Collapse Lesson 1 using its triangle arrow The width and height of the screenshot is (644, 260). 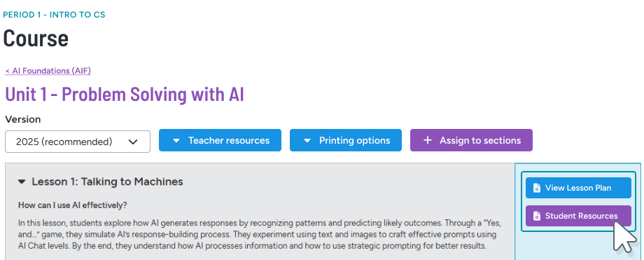(x=22, y=182)
